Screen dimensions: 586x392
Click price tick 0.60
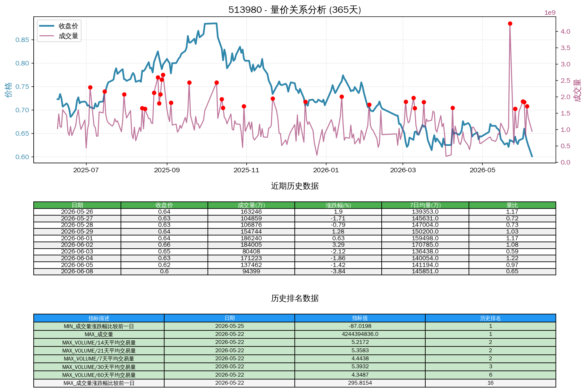[x=22, y=157]
